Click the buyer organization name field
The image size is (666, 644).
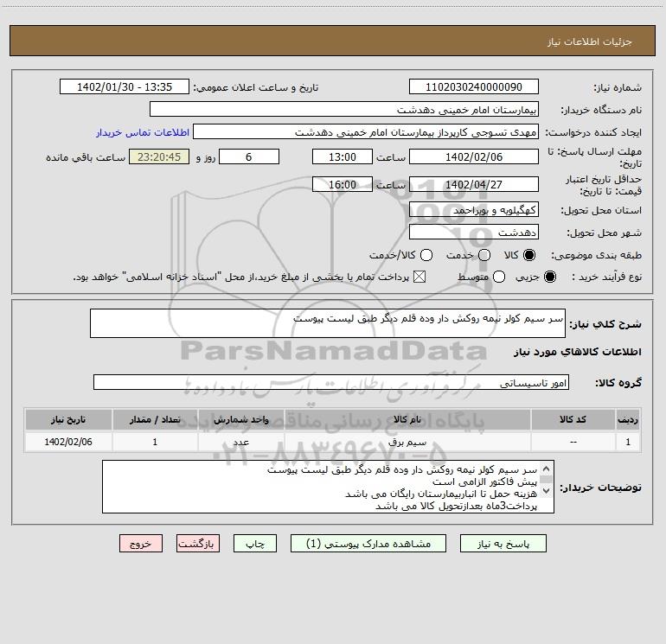coord(344,110)
